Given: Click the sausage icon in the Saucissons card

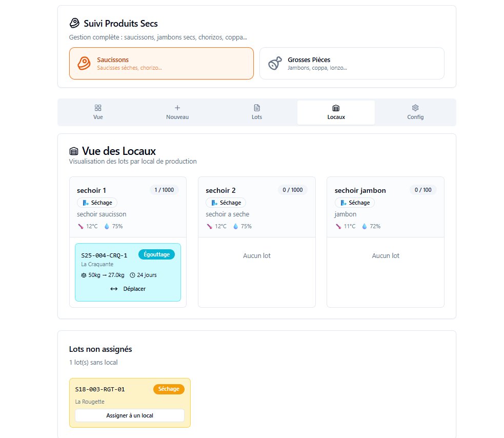Looking at the screenshot, I should click(x=84, y=64).
